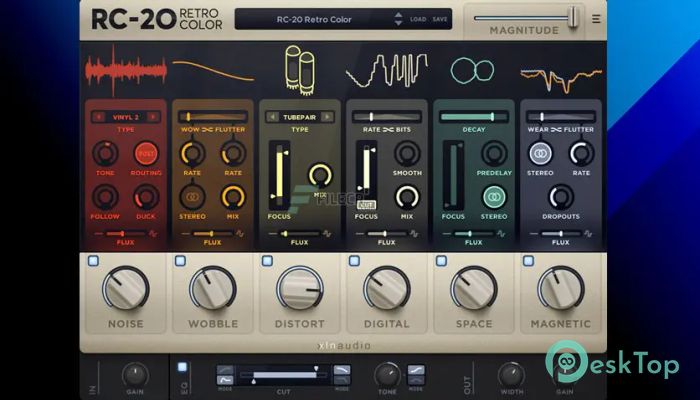The height and width of the screenshot is (400, 700).
Task: Click the Digital focus OUT button
Action: coord(366,205)
